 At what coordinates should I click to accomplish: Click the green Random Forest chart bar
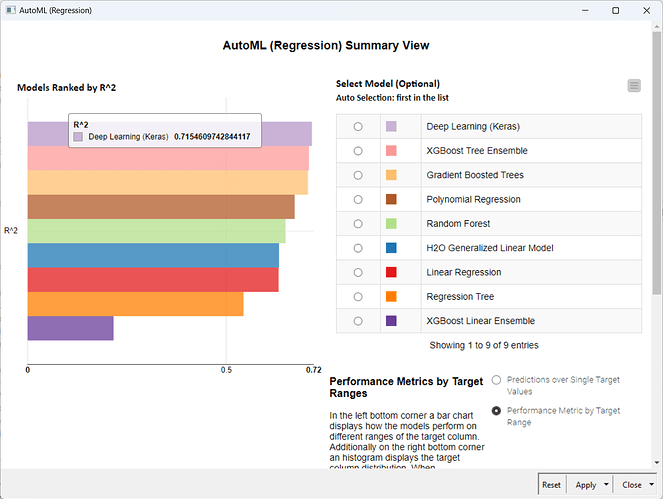click(156, 231)
